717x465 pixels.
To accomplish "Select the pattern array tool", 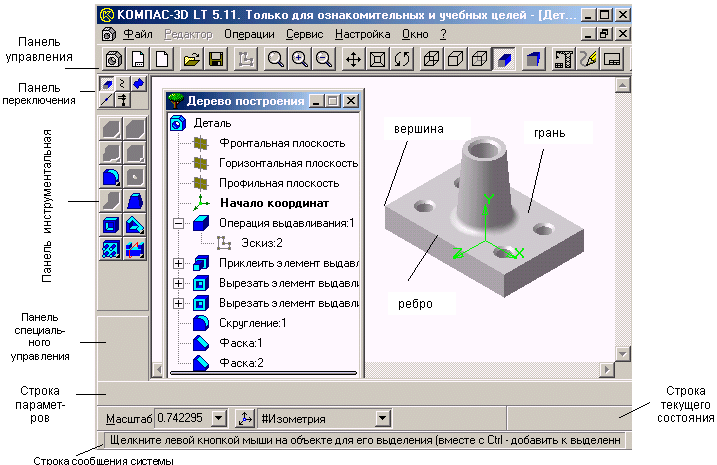I will pyautogui.click(x=111, y=249).
